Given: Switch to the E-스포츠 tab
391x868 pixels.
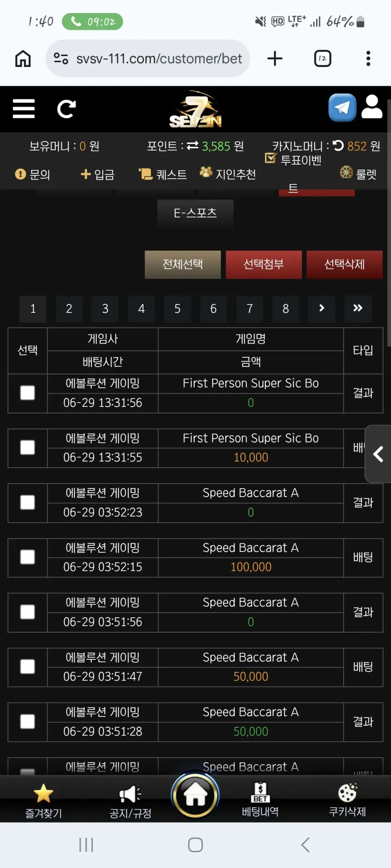Looking at the screenshot, I should click(195, 213).
